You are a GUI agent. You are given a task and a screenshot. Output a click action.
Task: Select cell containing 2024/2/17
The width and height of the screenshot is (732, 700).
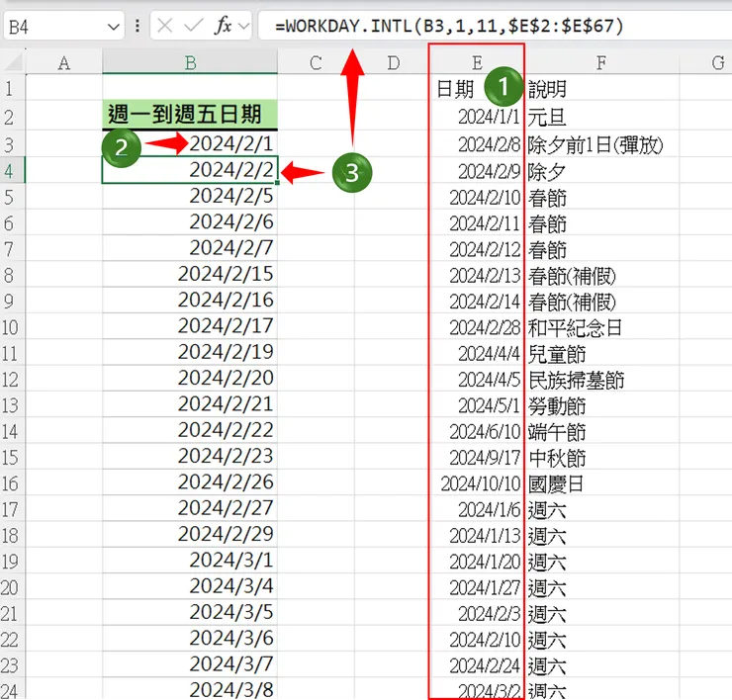[x=190, y=326]
